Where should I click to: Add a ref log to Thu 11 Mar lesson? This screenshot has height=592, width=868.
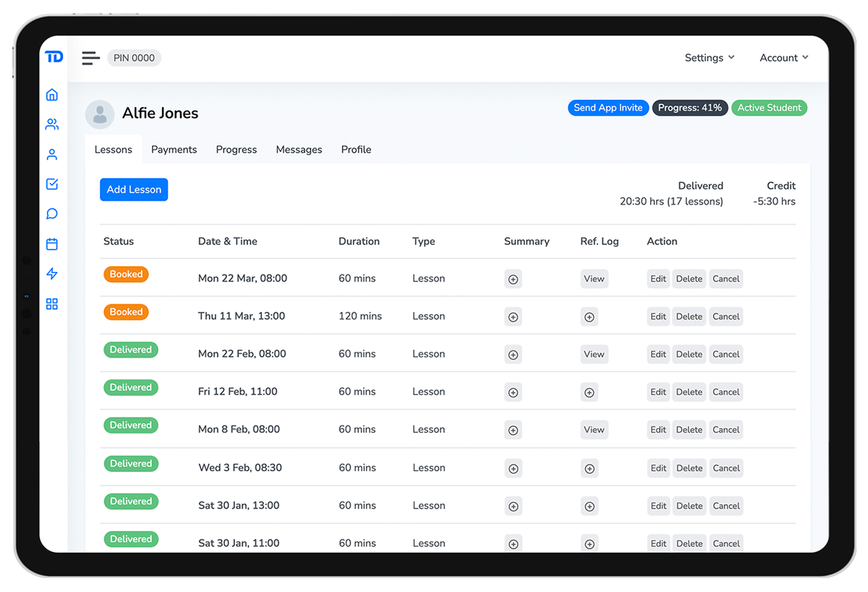[589, 316]
